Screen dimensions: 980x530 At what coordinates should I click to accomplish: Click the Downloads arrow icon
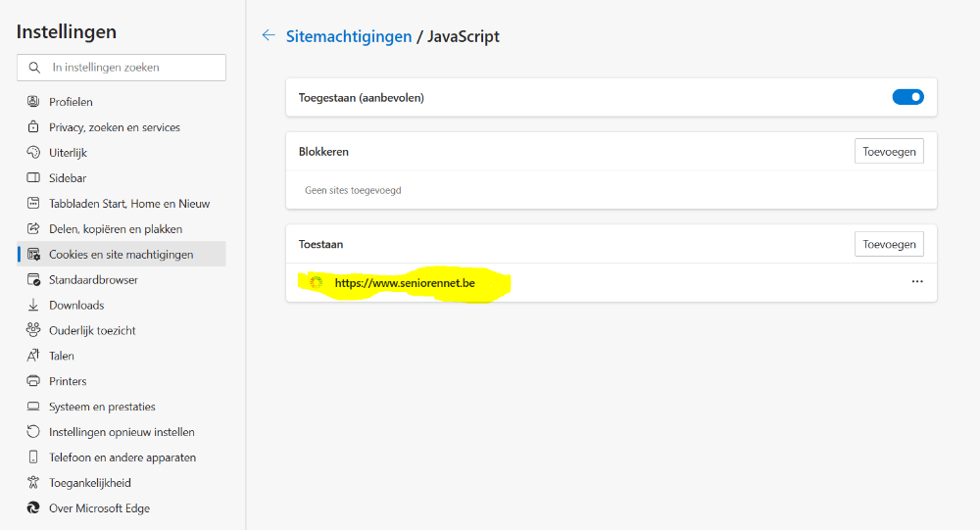coord(33,306)
